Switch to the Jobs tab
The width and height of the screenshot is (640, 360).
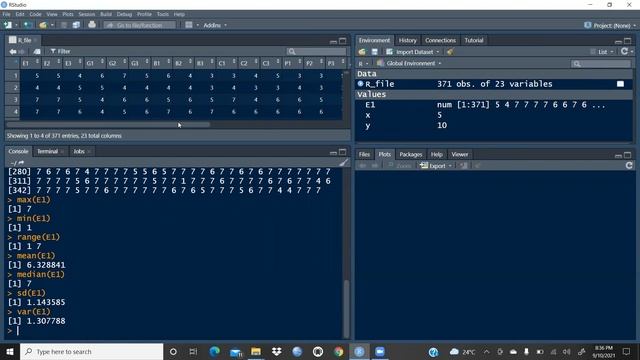(79, 151)
